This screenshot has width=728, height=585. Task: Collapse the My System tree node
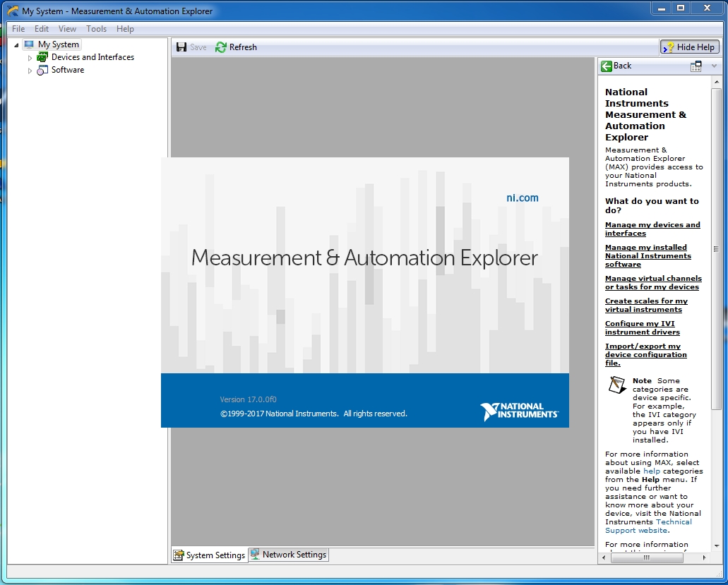point(17,45)
